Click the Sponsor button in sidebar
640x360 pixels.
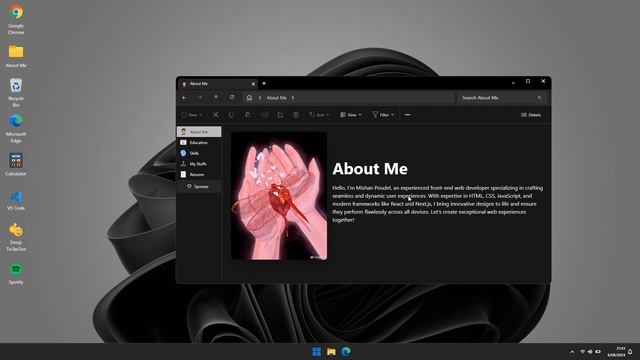(x=199, y=187)
